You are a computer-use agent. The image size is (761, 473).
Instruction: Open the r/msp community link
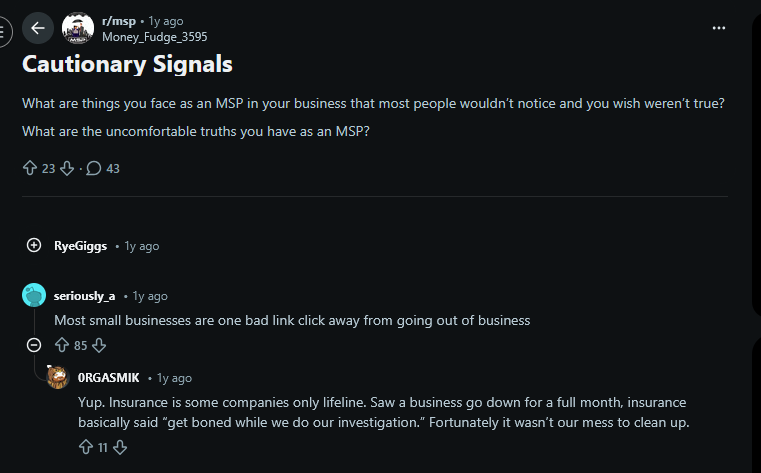(121, 21)
